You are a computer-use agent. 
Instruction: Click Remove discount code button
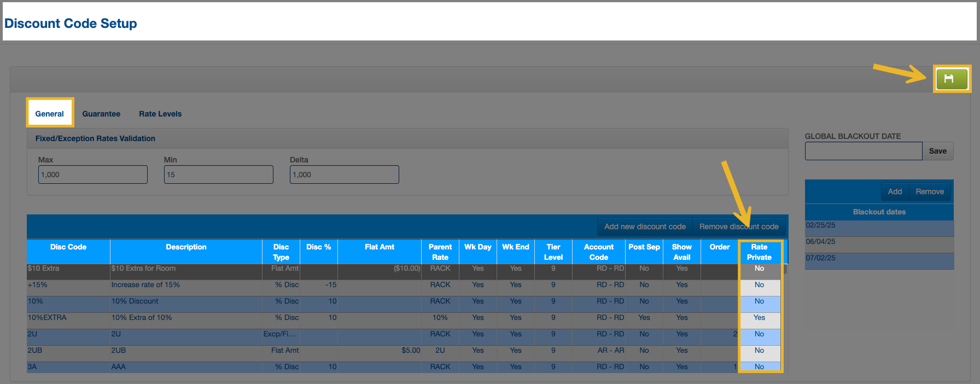739,226
